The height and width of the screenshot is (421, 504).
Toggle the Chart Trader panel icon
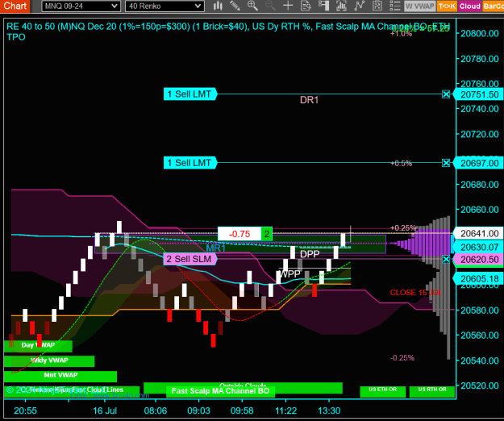(323, 6)
